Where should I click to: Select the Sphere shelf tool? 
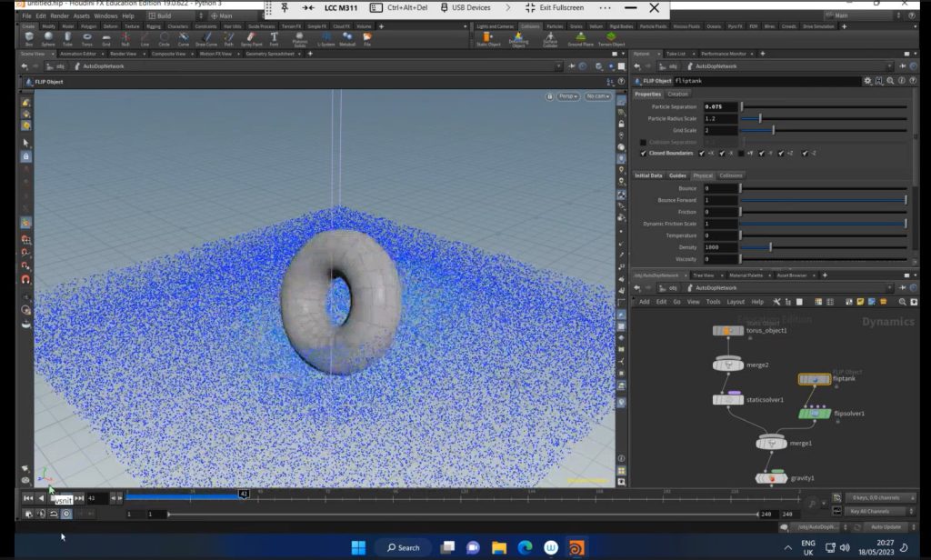pos(48,39)
